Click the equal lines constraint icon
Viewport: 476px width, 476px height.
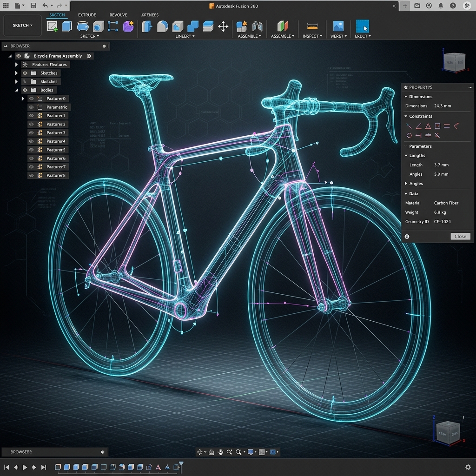(447, 126)
